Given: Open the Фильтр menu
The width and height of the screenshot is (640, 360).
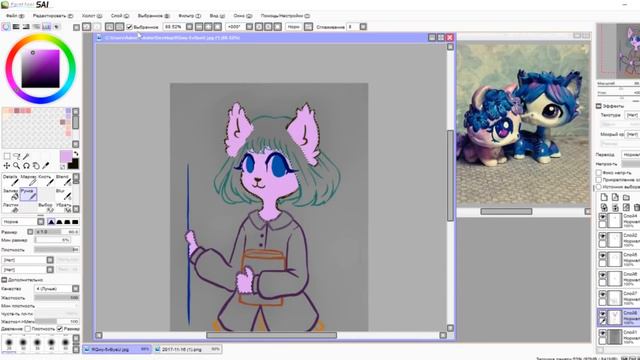Looking at the screenshot, I should pos(189,16).
